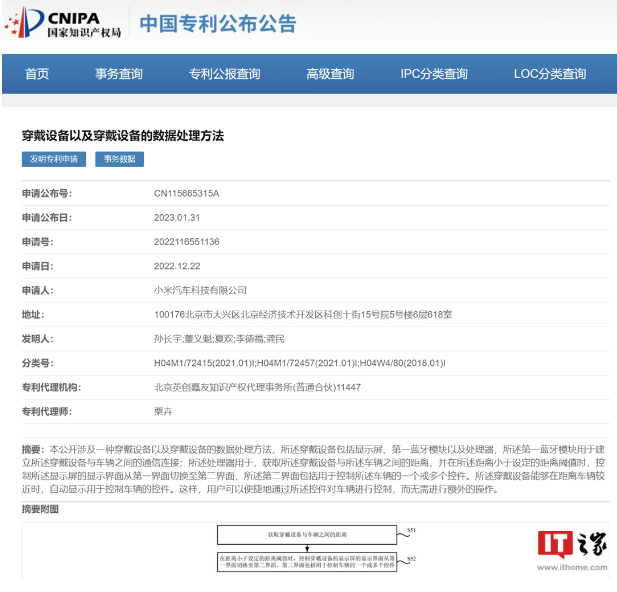
Task: Click the IT之家 watermark logo
Action: [x=571, y=551]
